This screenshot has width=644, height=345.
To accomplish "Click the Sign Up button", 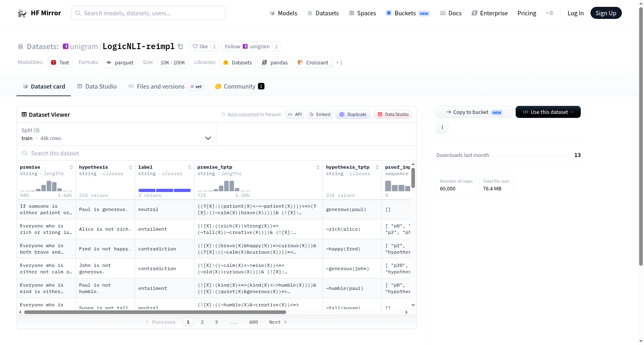I will (x=606, y=13).
